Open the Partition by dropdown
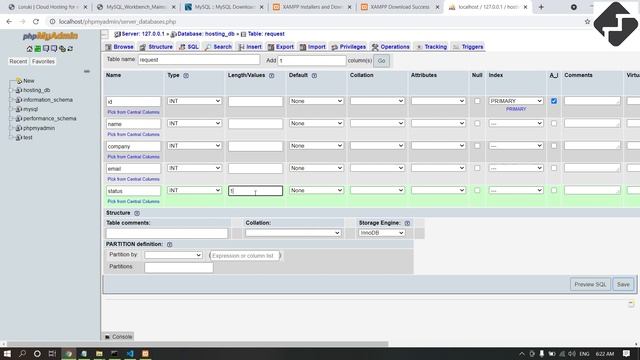The image size is (640, 360). (x=173, y=255)
